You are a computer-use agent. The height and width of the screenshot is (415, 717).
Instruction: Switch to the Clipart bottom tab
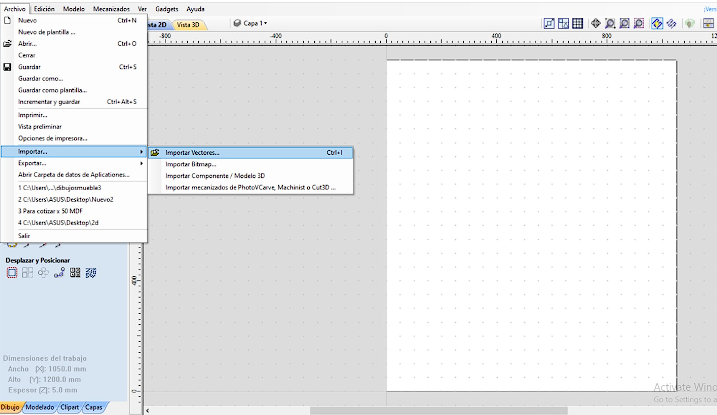pos(70,407)
